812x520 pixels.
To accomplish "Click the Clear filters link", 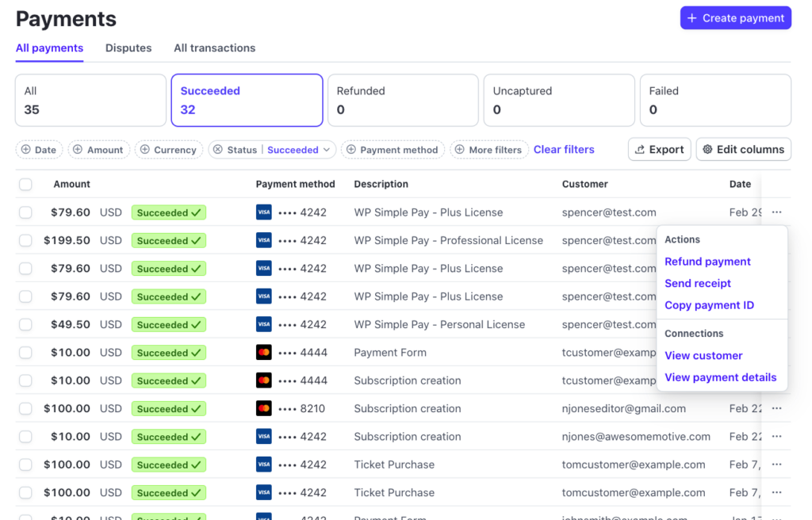I will coord(564,149).
